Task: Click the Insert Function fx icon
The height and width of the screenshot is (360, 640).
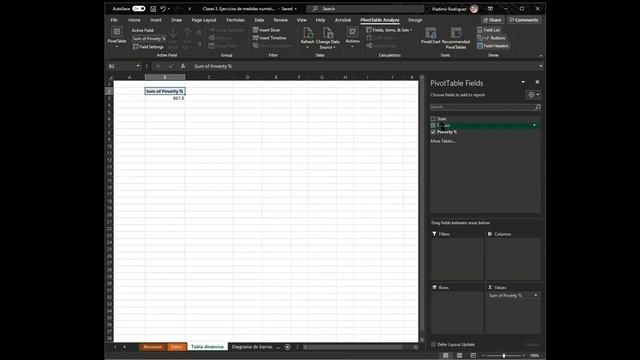Action: [182, 66]
